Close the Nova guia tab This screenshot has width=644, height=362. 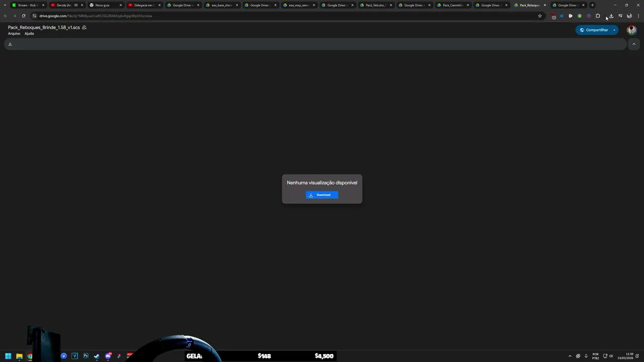[121, 5]
